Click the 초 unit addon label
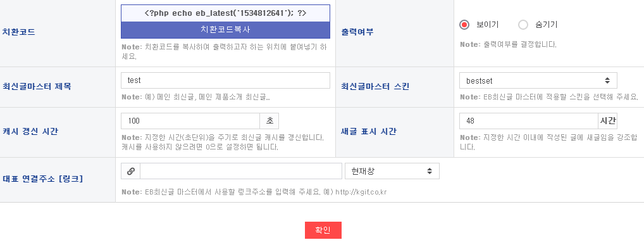Image resolution: width=644 pixels, height=247 pixels. coord(269,121)
